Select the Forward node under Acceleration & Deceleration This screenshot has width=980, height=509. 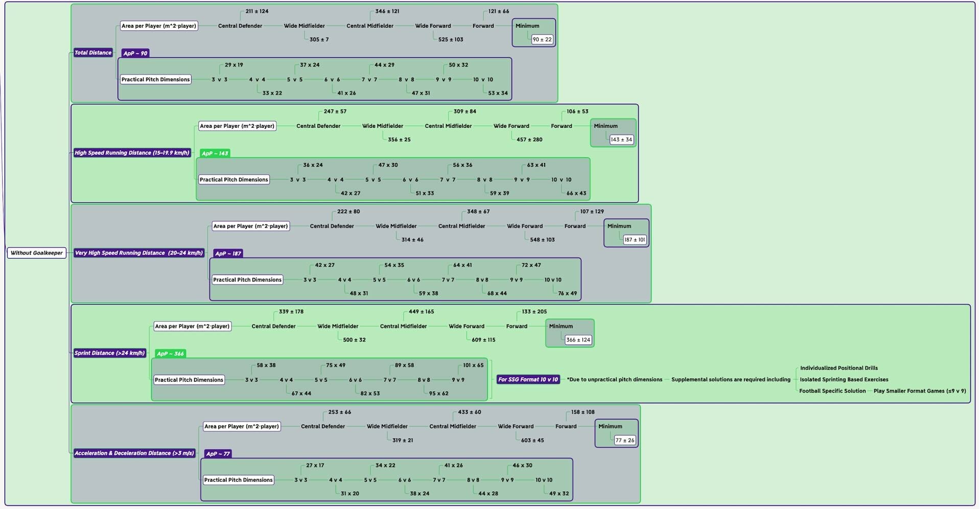pyautogui.click(x=566, y=426)
